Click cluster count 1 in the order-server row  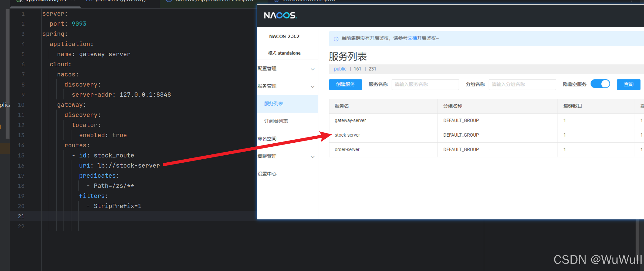564,149
